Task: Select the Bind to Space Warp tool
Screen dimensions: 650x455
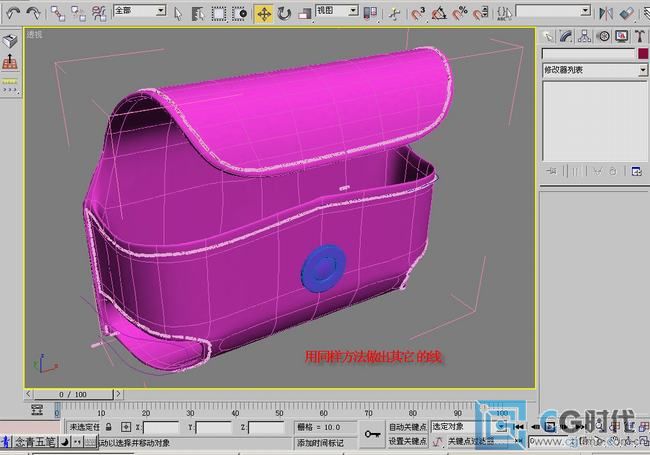Action: click(99, 14)
